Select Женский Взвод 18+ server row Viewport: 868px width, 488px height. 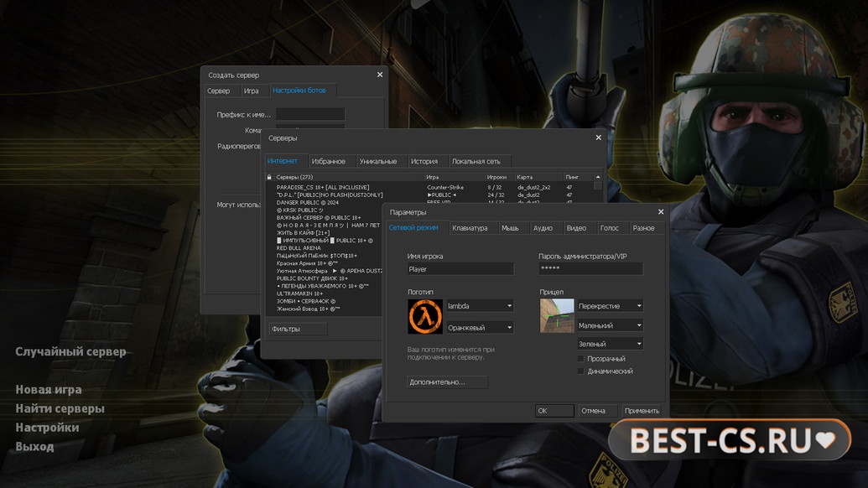[x=325, y=309]
